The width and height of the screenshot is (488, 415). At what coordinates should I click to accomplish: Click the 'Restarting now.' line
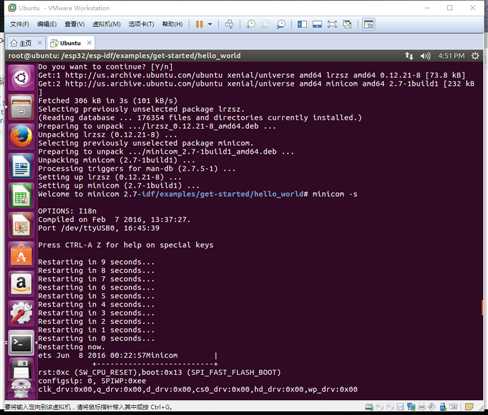[71, 347]
